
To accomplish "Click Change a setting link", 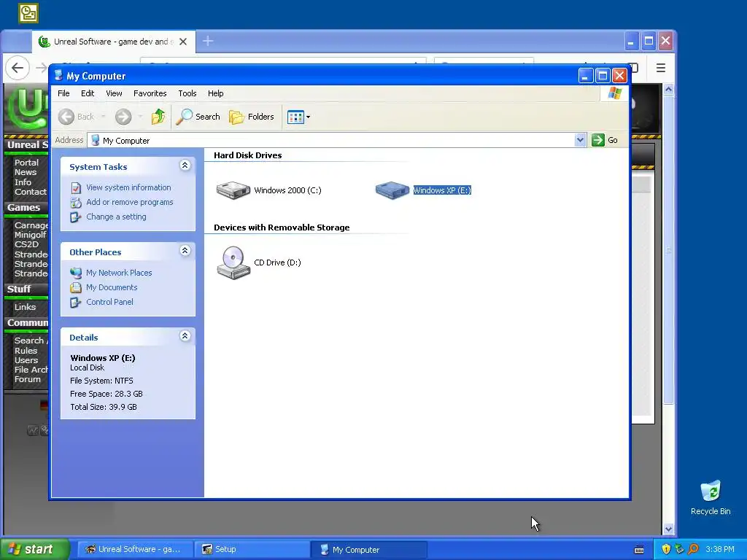I will [x=116, y=217].
